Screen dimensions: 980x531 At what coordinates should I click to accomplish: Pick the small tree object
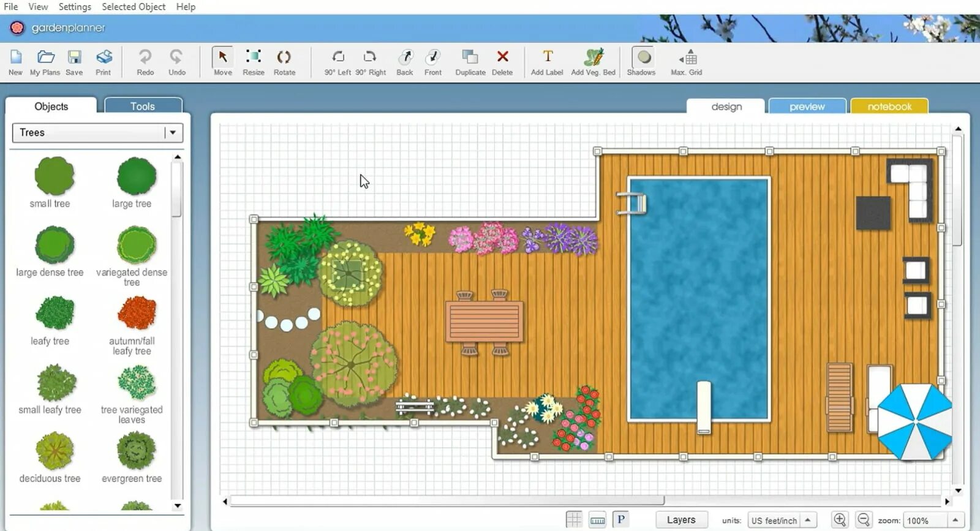[x=54, y=176]
